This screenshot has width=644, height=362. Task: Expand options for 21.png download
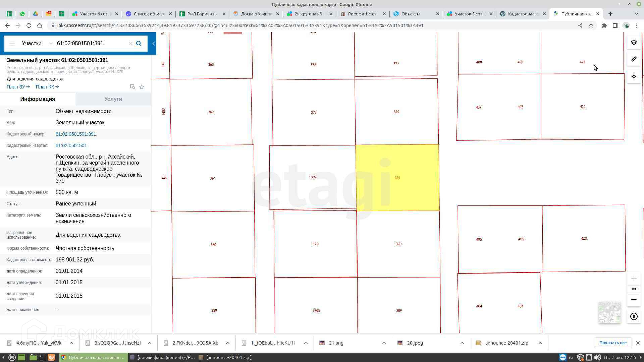point(384,343)
